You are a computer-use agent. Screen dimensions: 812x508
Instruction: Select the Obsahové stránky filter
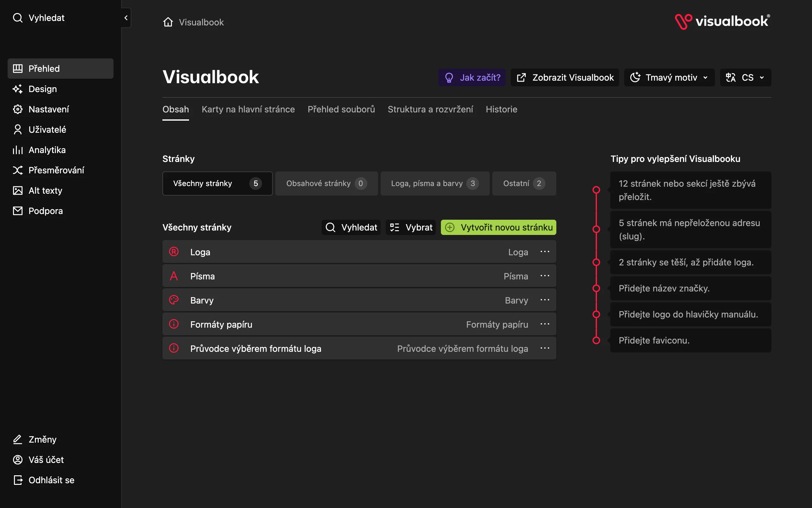coord(326,184)
